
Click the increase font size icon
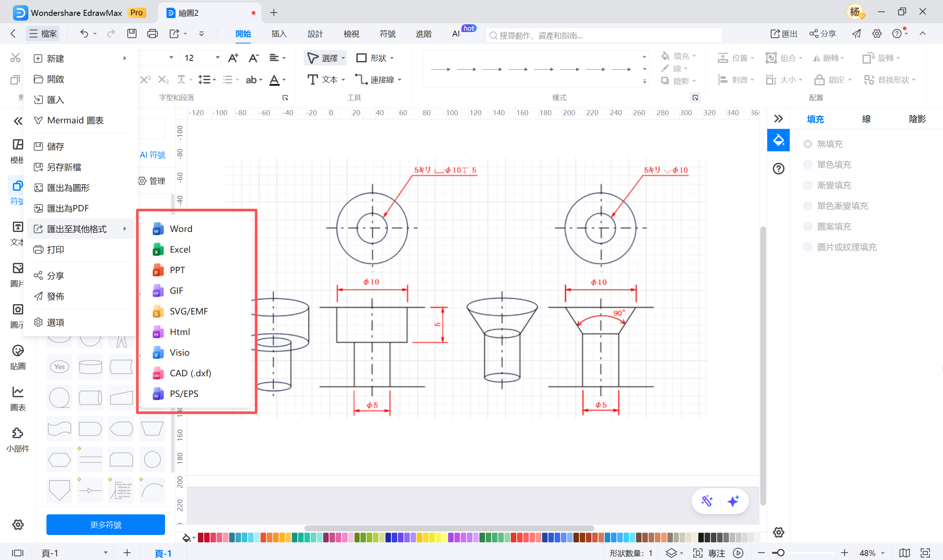click(233, 58)
